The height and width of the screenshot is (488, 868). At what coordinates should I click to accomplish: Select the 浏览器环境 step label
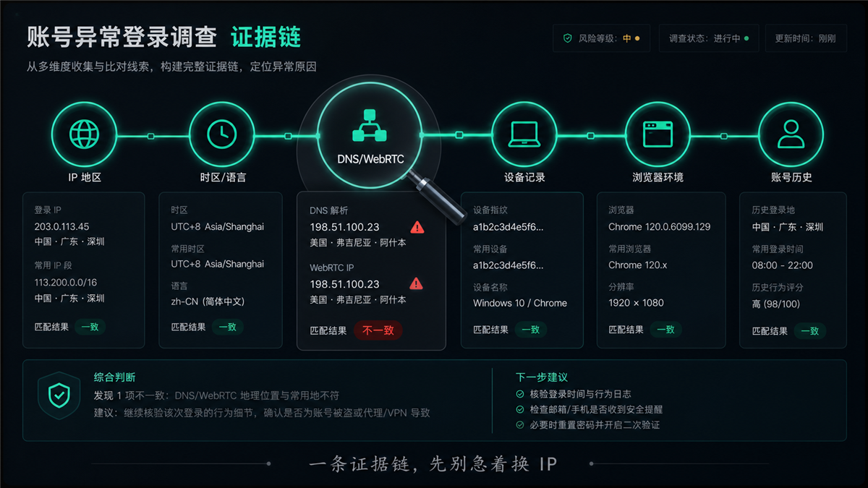658,177
